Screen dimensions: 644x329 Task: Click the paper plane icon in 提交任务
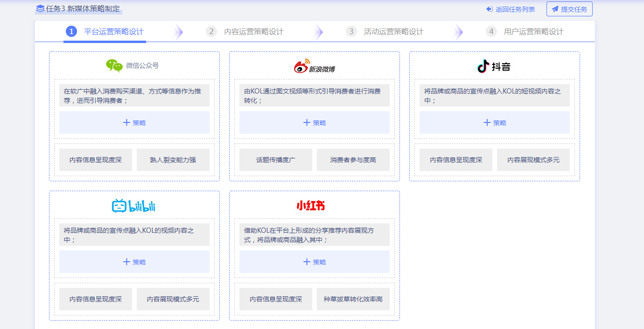[x=555, y=9]
